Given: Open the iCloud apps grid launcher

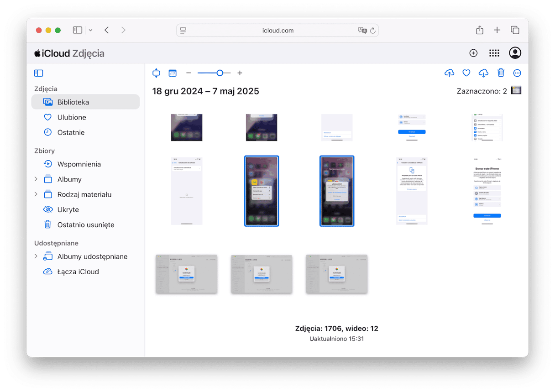Looking at the screenshot, I should point(494,53).
